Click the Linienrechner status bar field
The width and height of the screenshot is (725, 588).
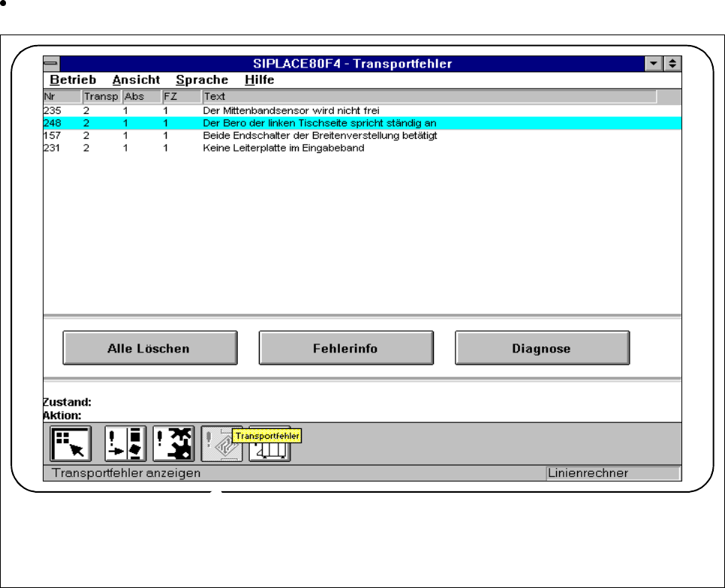click(613, 473)
